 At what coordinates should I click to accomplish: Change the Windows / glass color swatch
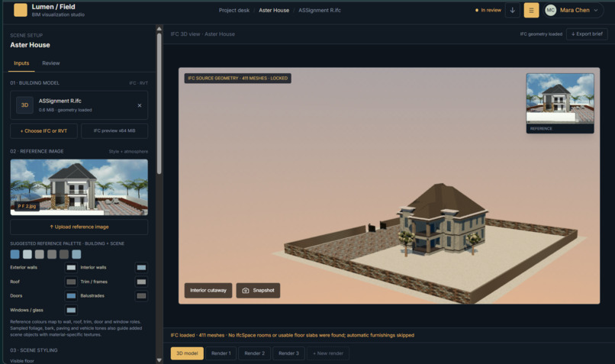71,311
